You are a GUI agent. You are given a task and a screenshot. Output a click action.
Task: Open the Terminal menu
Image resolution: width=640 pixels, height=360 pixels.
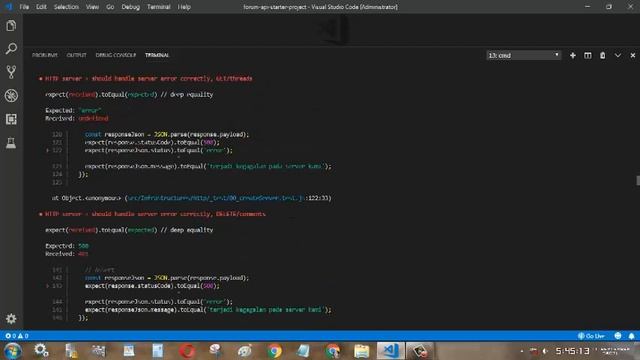tap(159, 7)
